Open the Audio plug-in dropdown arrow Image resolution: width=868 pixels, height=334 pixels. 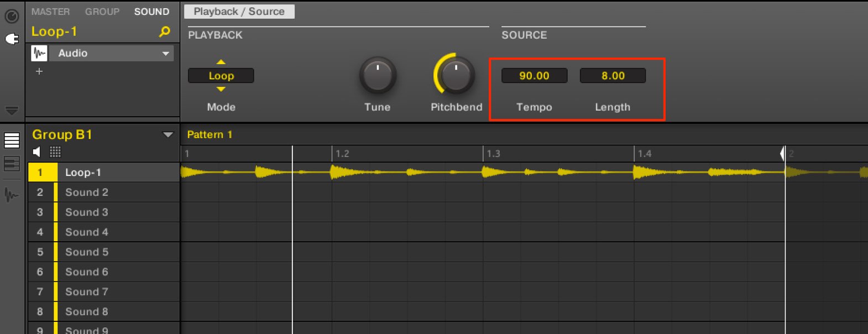165,54
